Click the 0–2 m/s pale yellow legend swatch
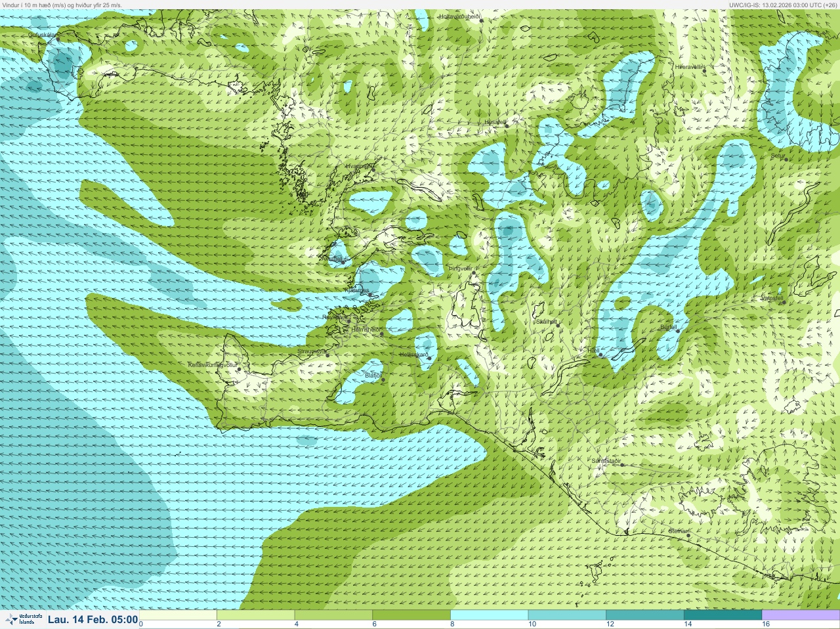This screenshot has height=629, width=840. pyautogui.click(x=178, y=615)
